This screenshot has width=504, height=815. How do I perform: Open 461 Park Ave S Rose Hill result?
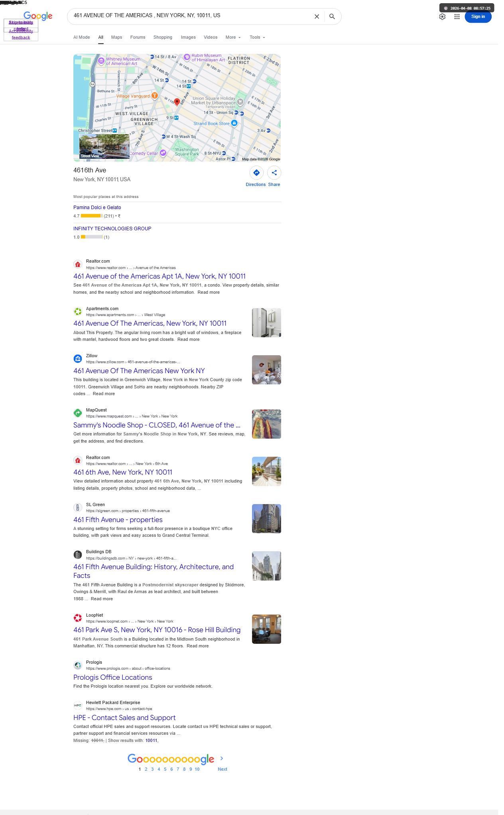pyautogui.click(x=157, y=630)
